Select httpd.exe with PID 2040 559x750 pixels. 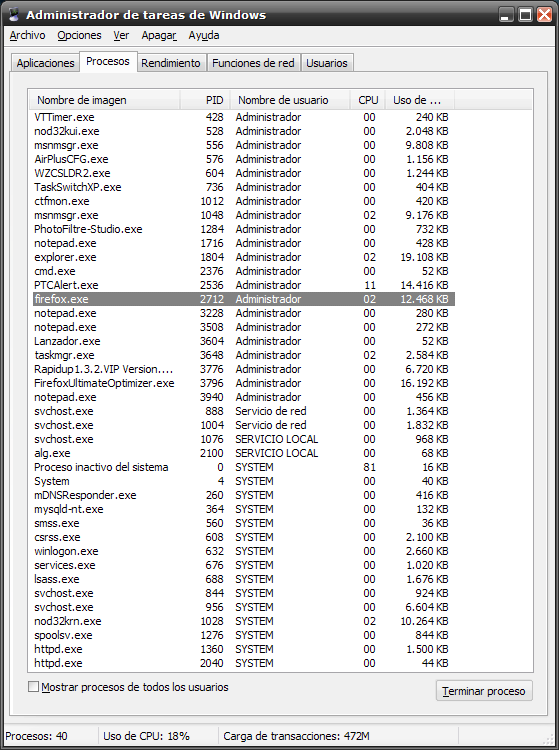[x=243, y=663]
